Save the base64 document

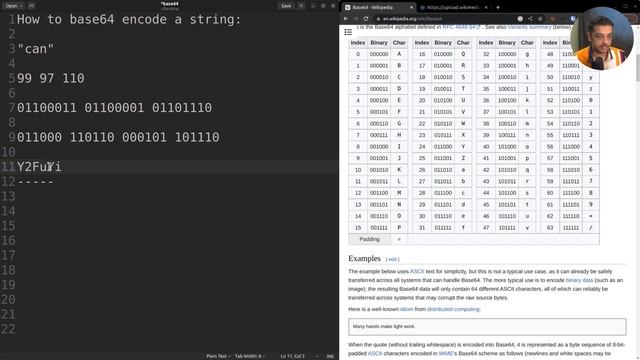click(286, 6)
